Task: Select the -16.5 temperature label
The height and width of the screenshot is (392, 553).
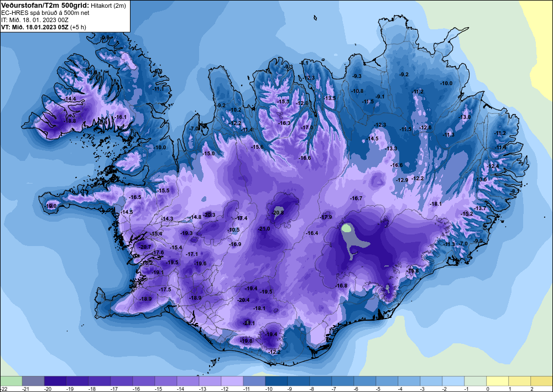Action: (135, 197)
